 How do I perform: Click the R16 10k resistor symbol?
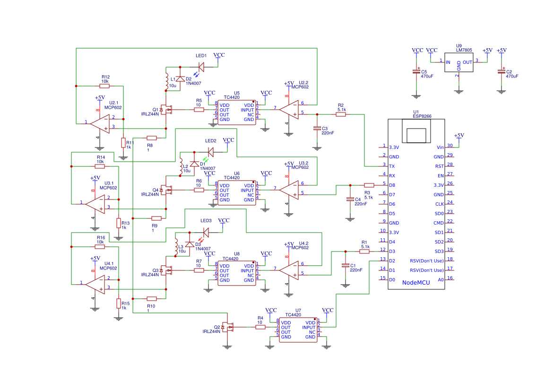[100, 247]
